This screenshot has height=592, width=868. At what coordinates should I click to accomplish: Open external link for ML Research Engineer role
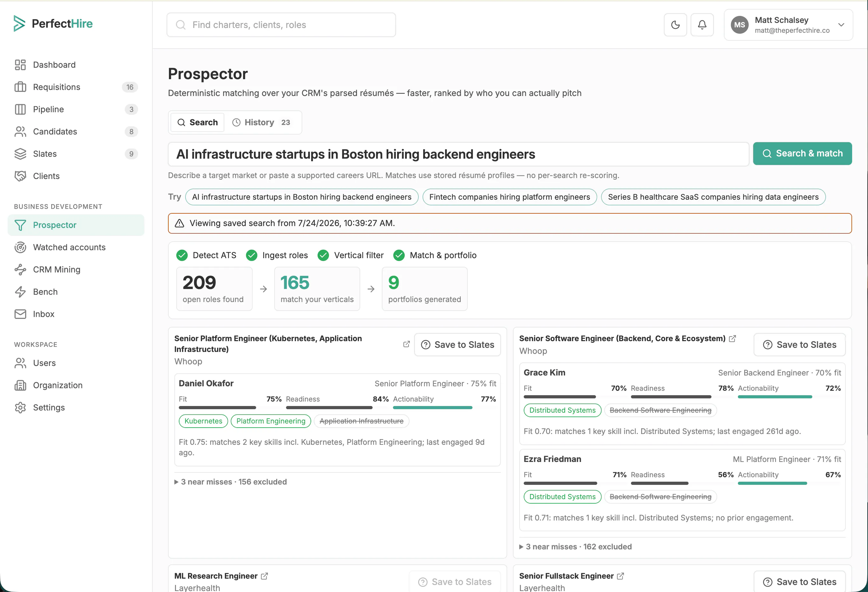pos(264,576)
